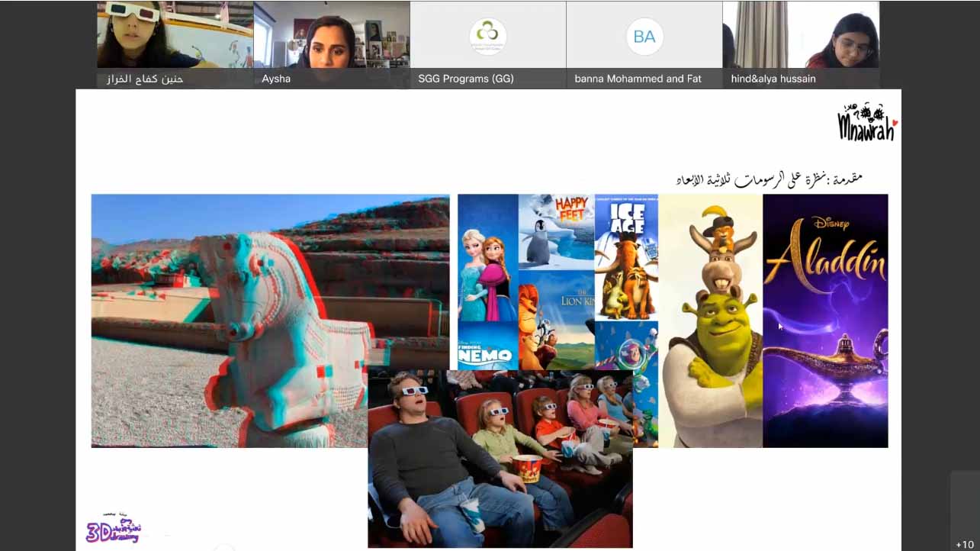Click the Lion King poster

[x=556, y=319]
